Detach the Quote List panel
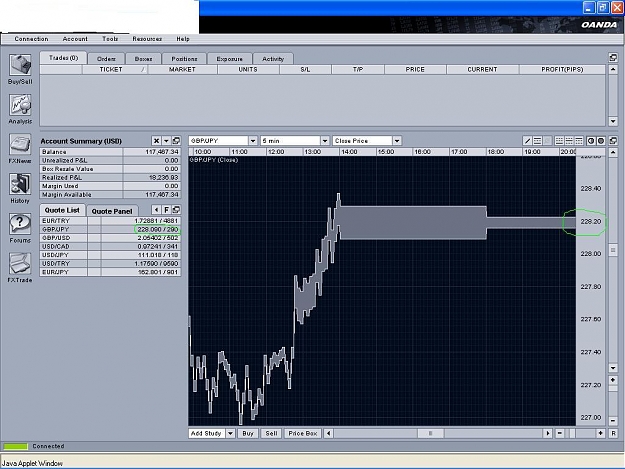Image resolution: width=625 pixels, height=469 pixels. point(176,210)
